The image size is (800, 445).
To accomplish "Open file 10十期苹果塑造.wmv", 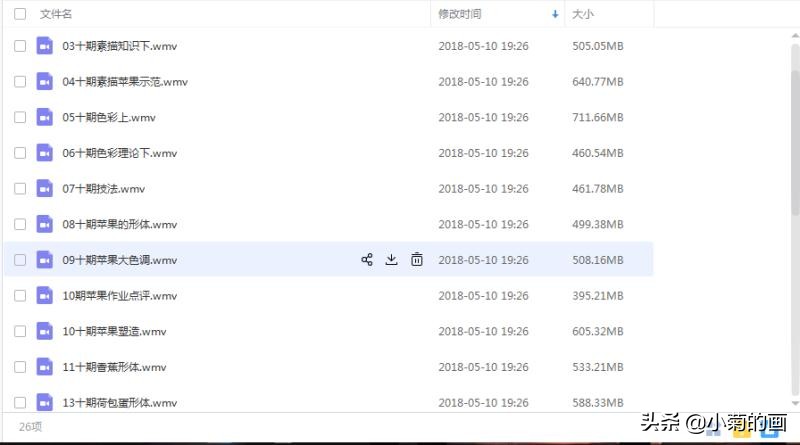I will pos(114,332).
